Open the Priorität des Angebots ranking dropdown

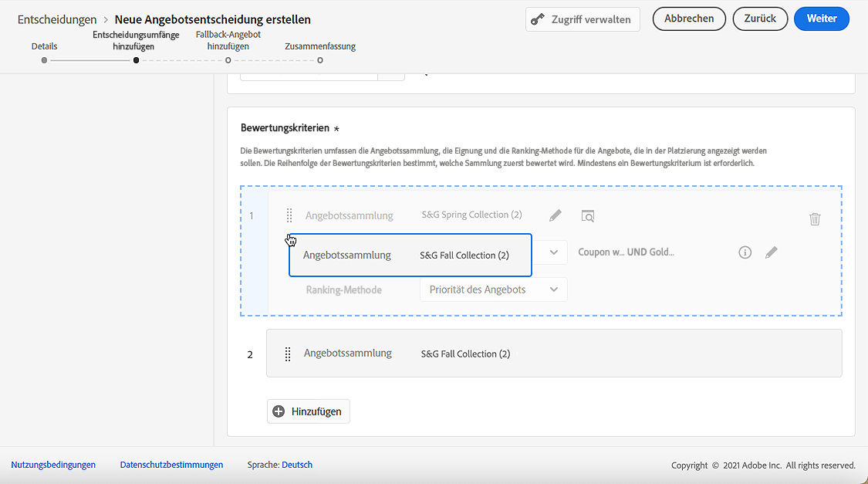click(x=494, y=289)
